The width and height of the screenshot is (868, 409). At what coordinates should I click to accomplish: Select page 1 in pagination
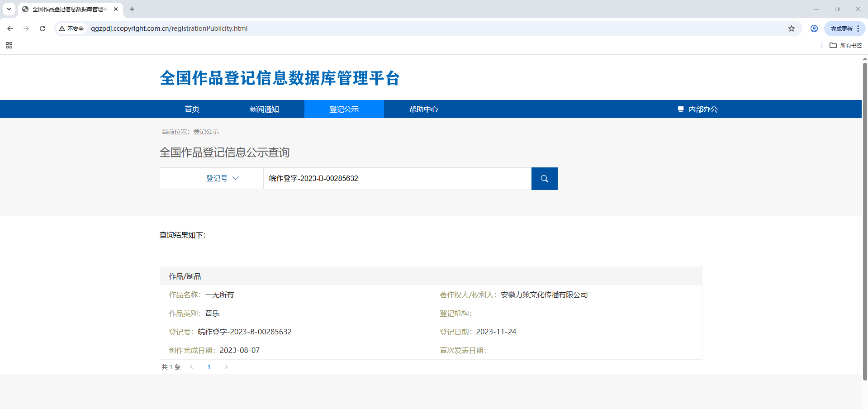click(x=209, y=367)
